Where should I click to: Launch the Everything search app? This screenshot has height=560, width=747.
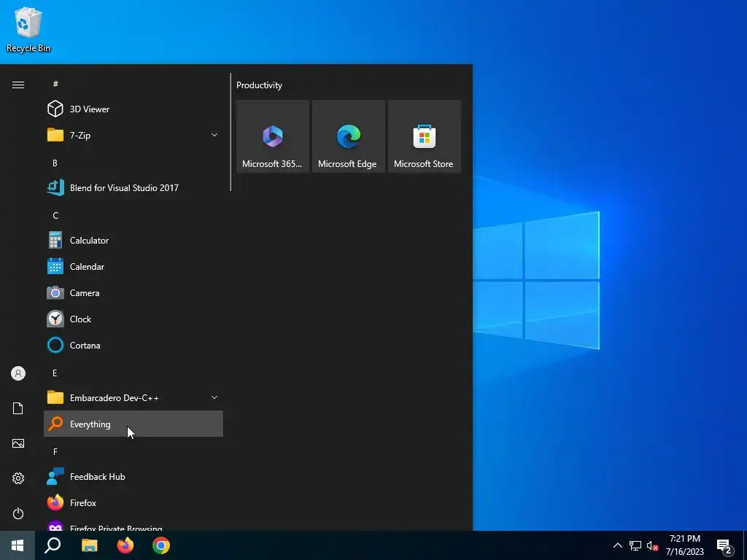133,424
